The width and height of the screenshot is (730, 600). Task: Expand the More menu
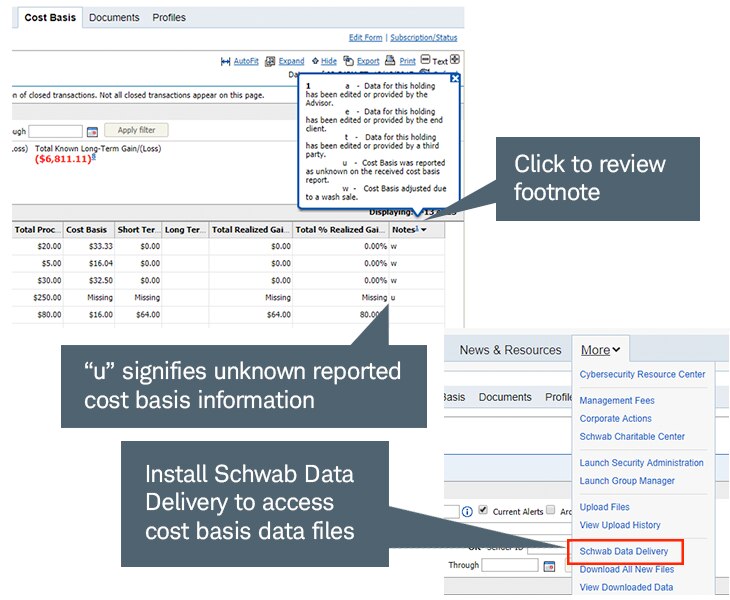[x=600, y=350]
